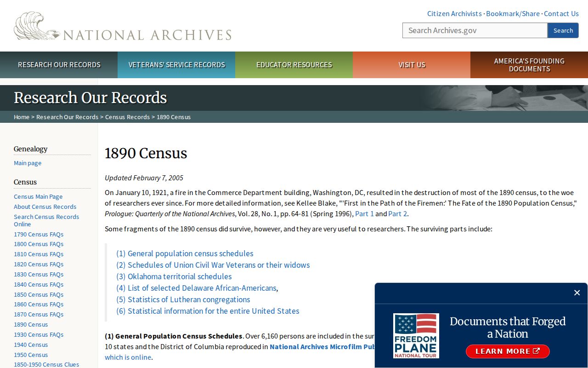The width and height of the screenshot is (588, 368).
Task: Open the Prologue article Part 2 link
Action: coord(398,213)
